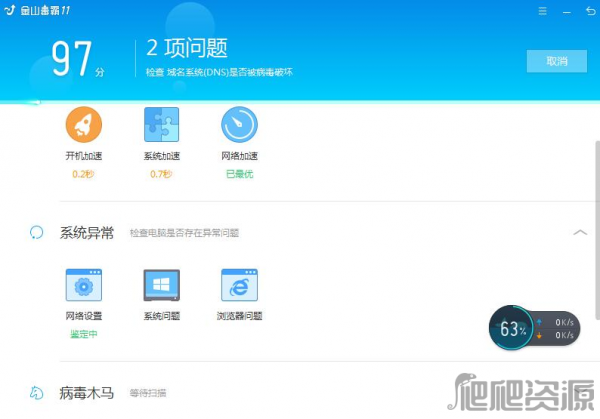The height and width of the screenshot is (419, 600).
Task: Click the 病毒木马 section title
Action: click(x=87, y=393)
